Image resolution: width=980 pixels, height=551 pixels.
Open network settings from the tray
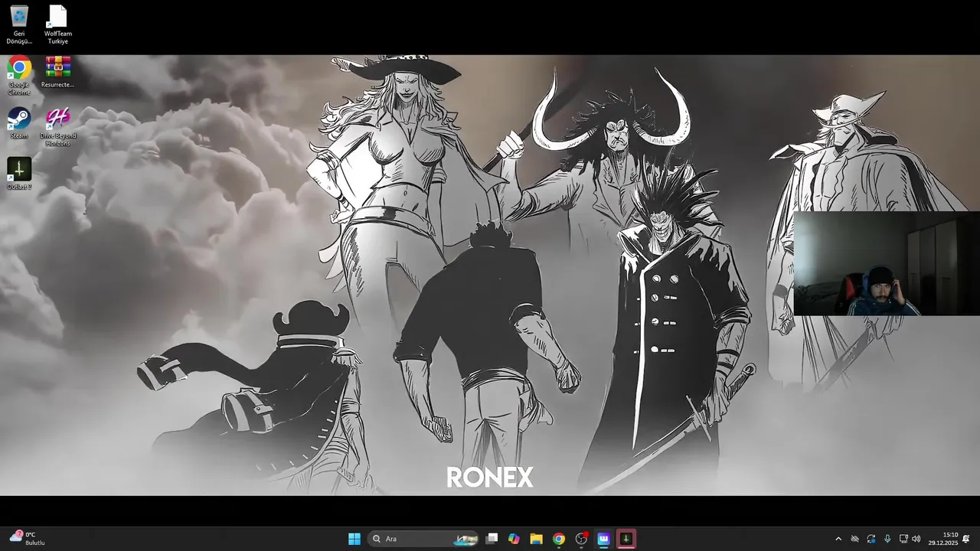[x=903, y=539]
